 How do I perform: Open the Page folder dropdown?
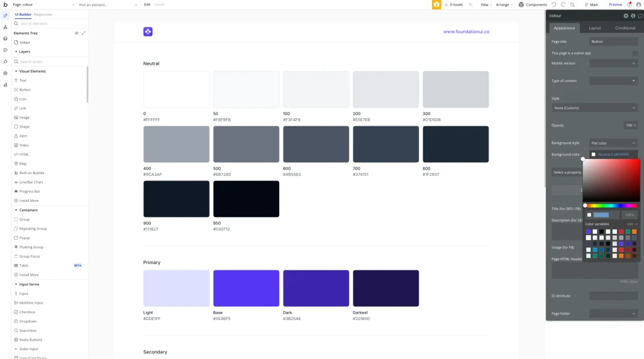(613, 313)
